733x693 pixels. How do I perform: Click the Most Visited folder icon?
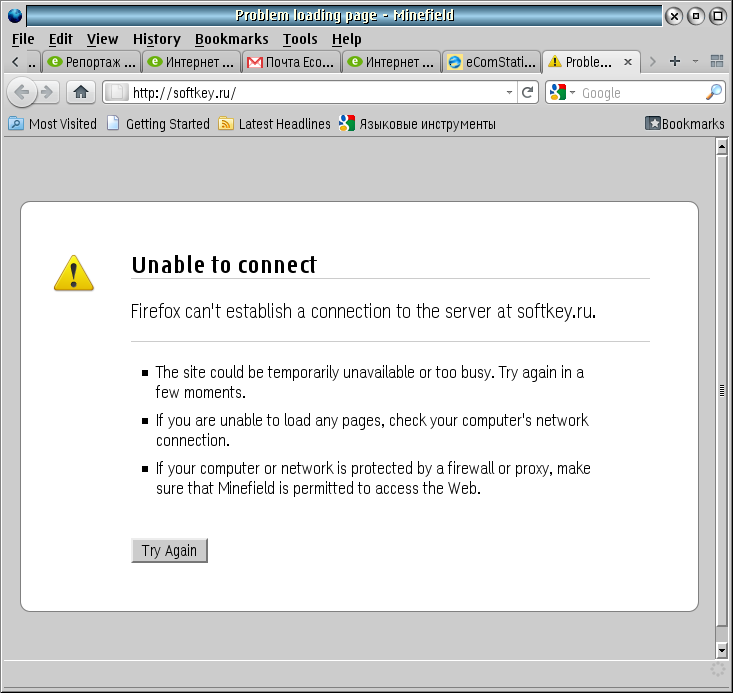click(16, 124)
